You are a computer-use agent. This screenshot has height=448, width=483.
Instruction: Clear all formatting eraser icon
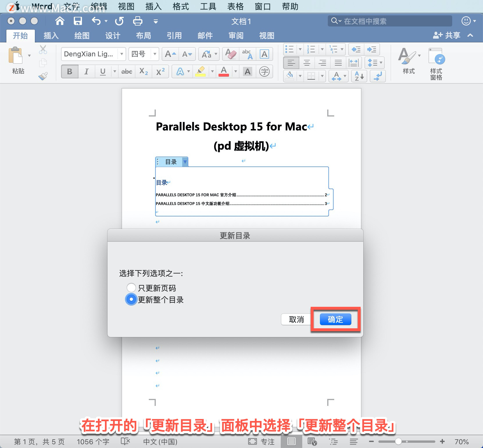(231, 54)
